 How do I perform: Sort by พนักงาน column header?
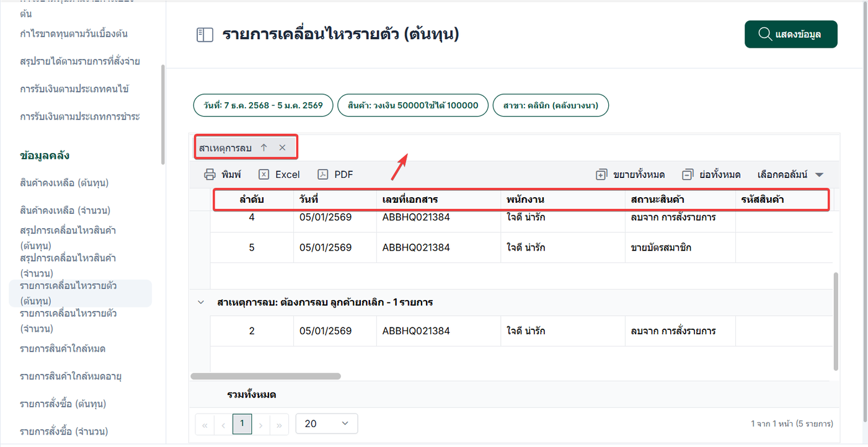[x=562, y=200]
